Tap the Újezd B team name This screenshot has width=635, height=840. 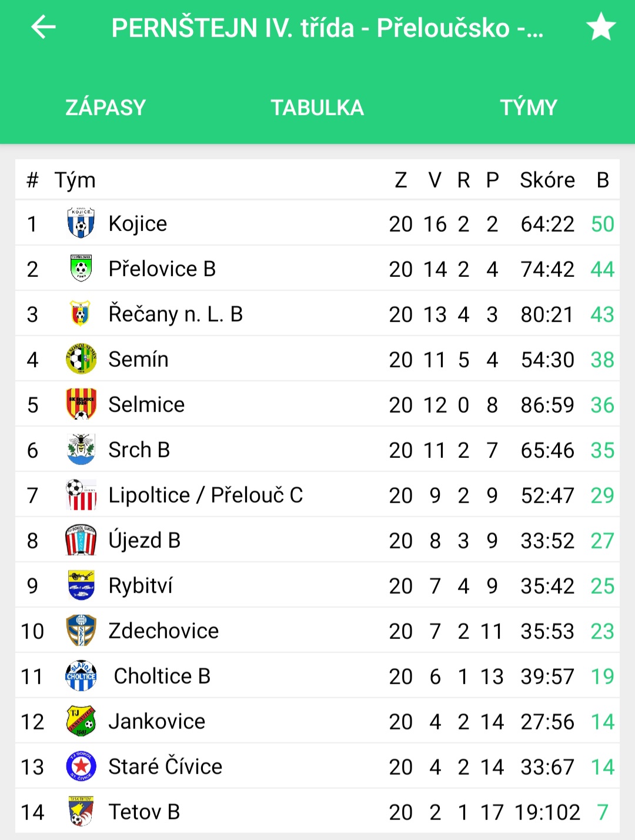[145, 540]
